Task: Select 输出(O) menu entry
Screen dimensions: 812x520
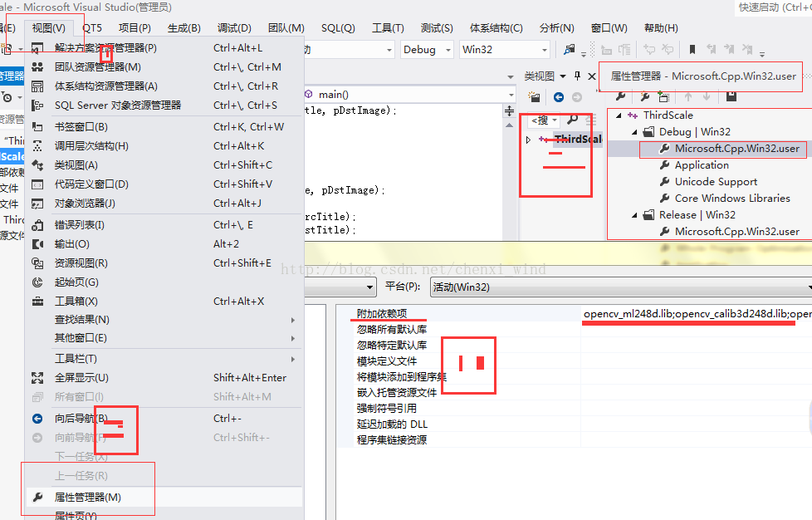Action: (x=164, y=244)
